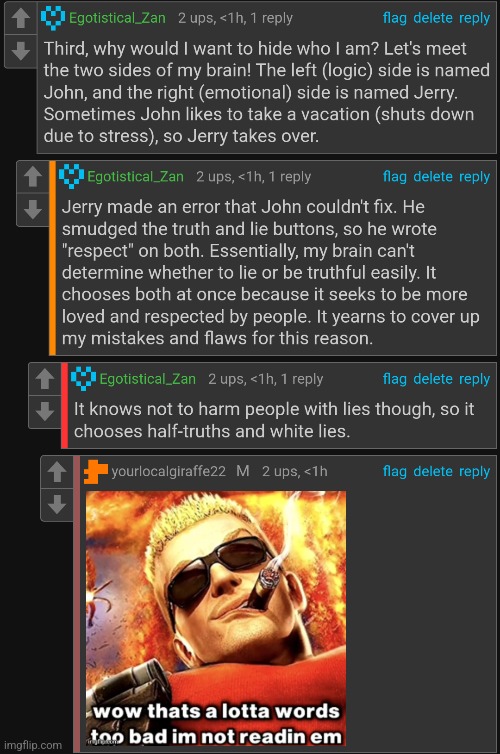Delete the yourlocalgiraffe22 image comment

(x=433, y=471)
